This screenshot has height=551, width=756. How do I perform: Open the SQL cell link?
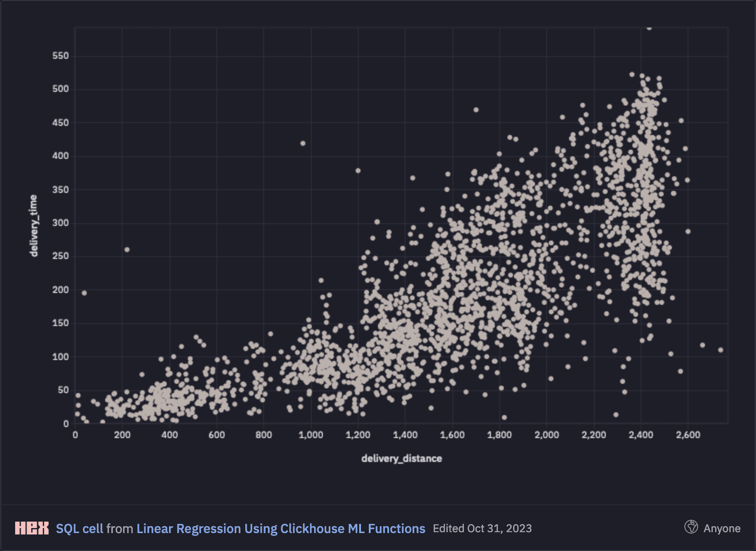pos(79,529)
